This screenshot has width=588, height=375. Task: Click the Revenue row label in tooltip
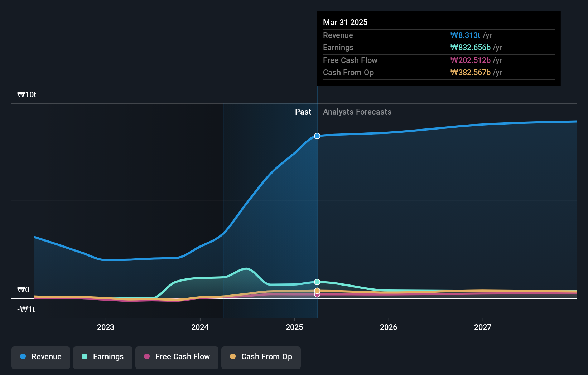[338, 35]
